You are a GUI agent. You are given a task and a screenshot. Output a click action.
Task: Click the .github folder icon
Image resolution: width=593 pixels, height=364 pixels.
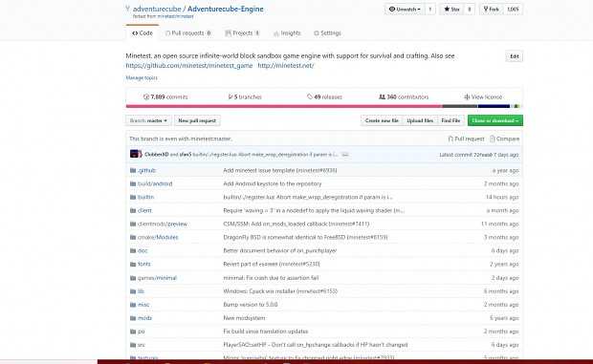point(133,170)
